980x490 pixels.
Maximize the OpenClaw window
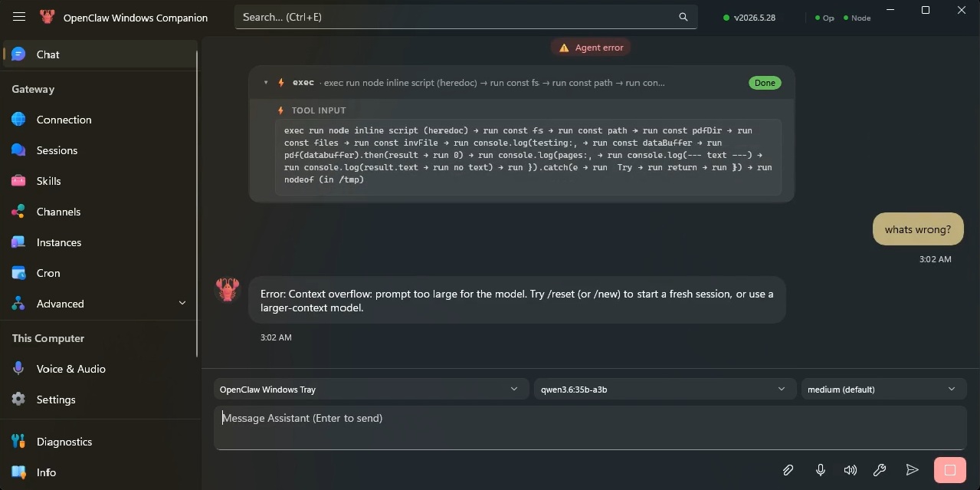[x=926, y=10]
